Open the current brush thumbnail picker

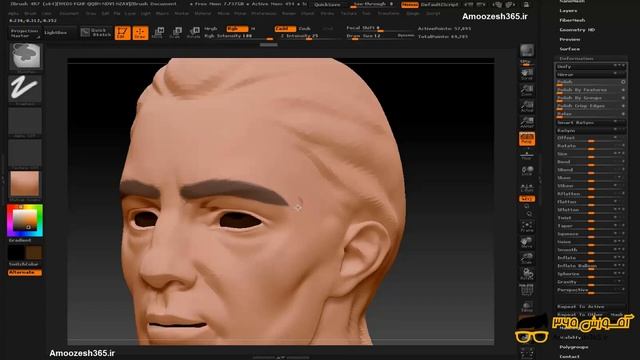pos(25,56)
